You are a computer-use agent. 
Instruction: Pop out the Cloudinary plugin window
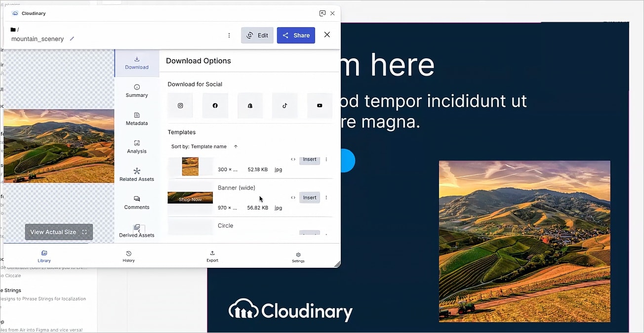[x=322, y=13]
